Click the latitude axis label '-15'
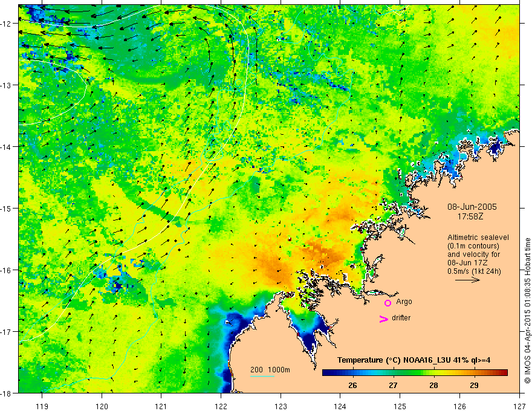Screen dimensions: 532x411 (x=7, y=208)
